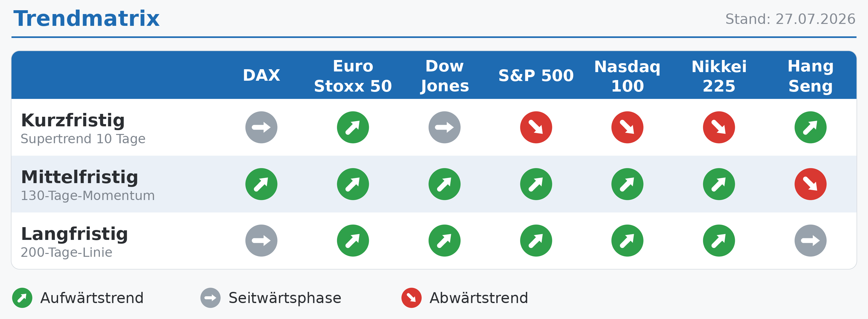The width and height of the screenshot is (868, 319).
Task: Select the DAX column header
Action: 261,75
